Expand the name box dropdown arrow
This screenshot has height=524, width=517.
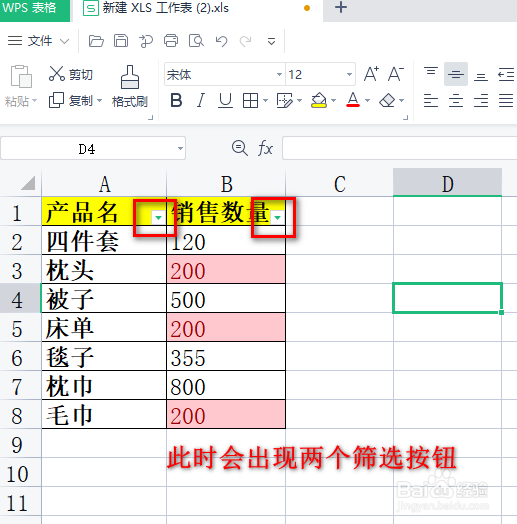[180, 148]
